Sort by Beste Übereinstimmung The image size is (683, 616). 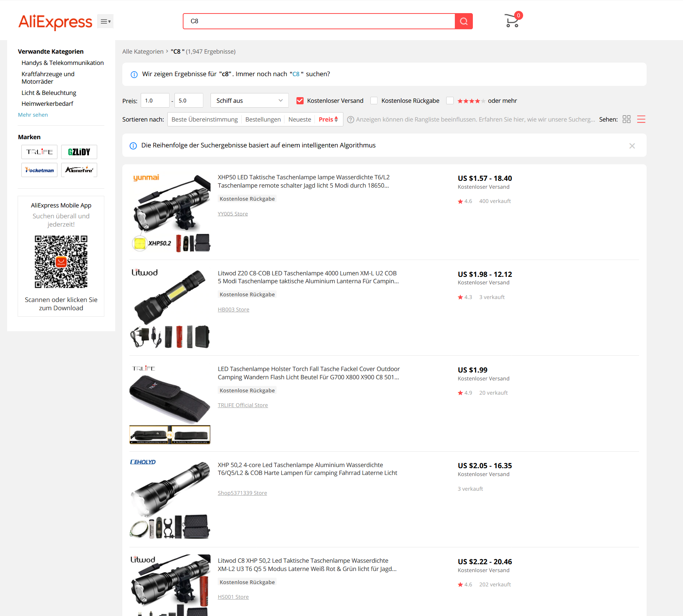tap(205, 119)
